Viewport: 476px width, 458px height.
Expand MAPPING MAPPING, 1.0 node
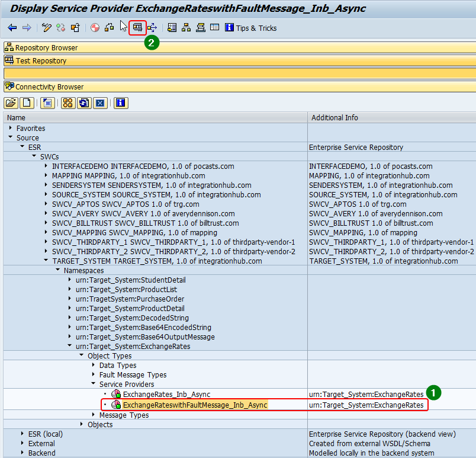[x=46, y=175]
